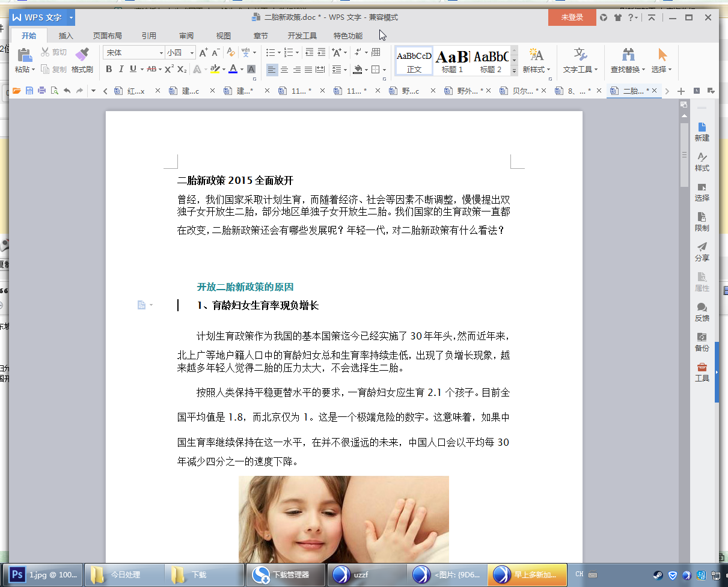728x587 pixels.
Task: Apply the 标题 1 heading style
Action: coord(453,61)
